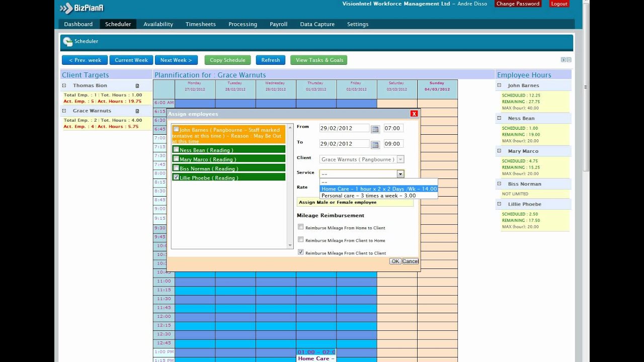644x362 pixels.
Task: Click document icon next to Grace Warnuts
Action: [x=137, y=111]
